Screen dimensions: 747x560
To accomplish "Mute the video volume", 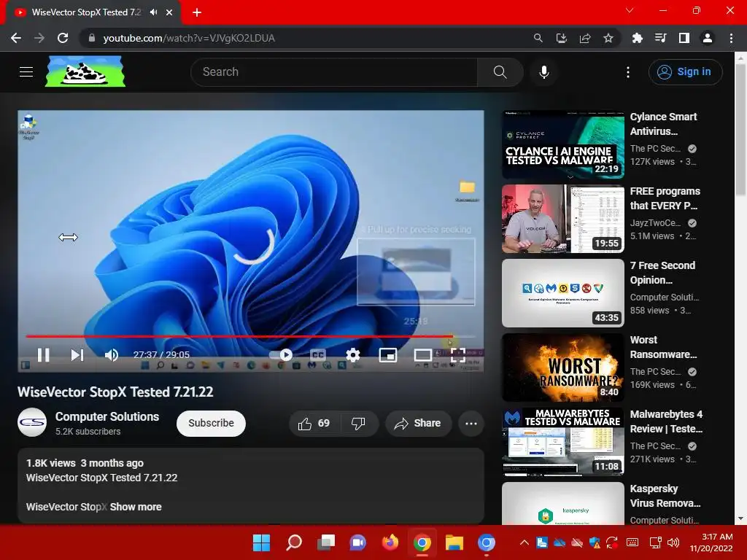I will click(112, 355).
